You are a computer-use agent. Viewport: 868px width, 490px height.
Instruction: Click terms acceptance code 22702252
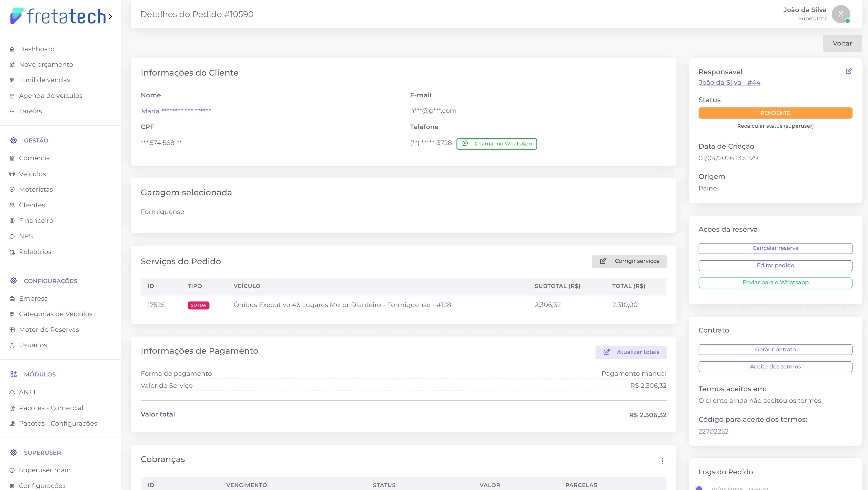coord(713,432)
